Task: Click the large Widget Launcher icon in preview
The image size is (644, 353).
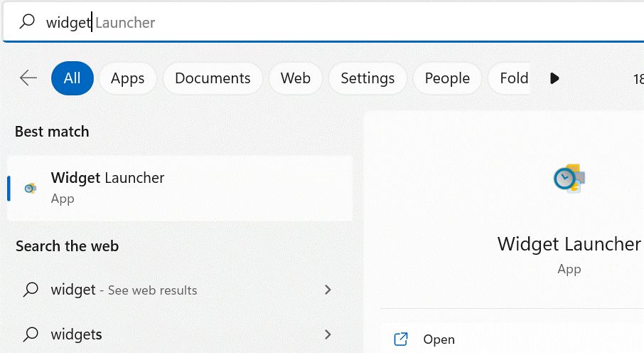Action: pos(569,178)
